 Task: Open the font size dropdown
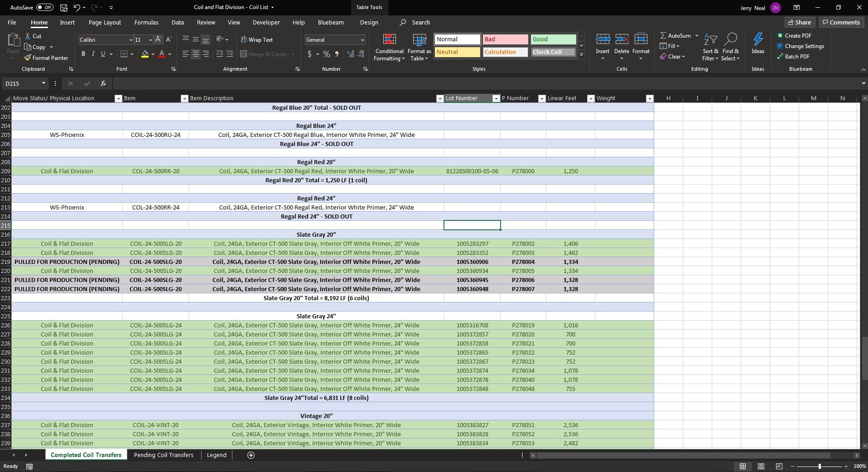click(x=150, y=40)
